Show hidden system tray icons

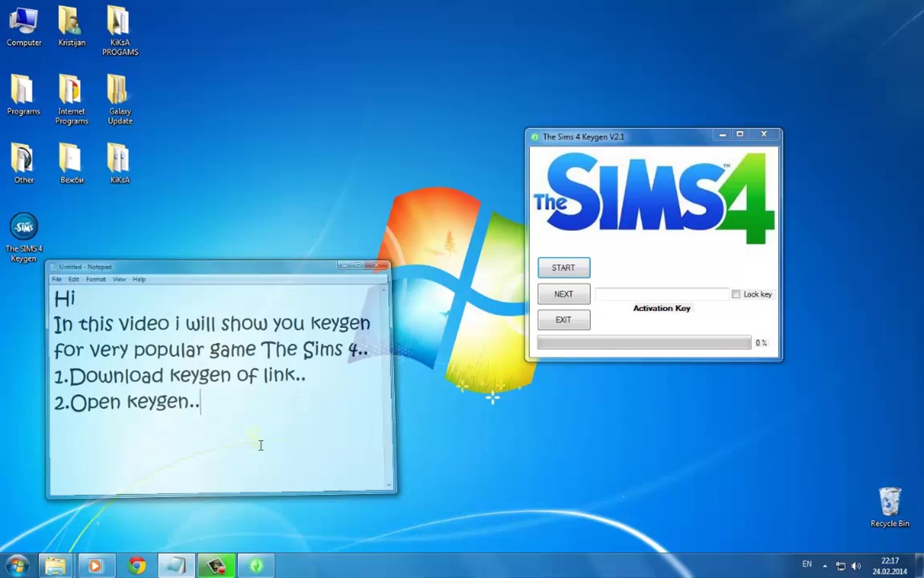click(825, 566)
